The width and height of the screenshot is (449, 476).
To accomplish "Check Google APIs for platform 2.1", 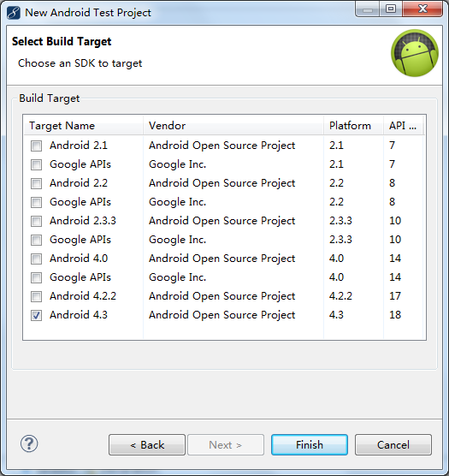I will 37,164.
